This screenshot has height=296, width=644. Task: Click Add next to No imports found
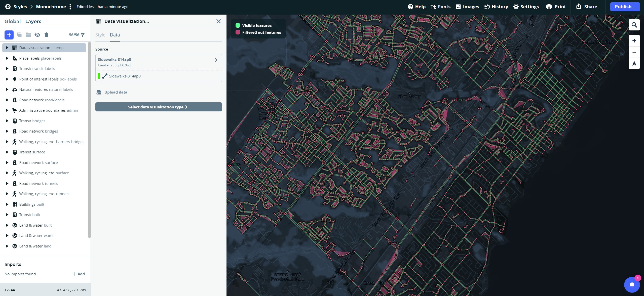tap(78, 274)
